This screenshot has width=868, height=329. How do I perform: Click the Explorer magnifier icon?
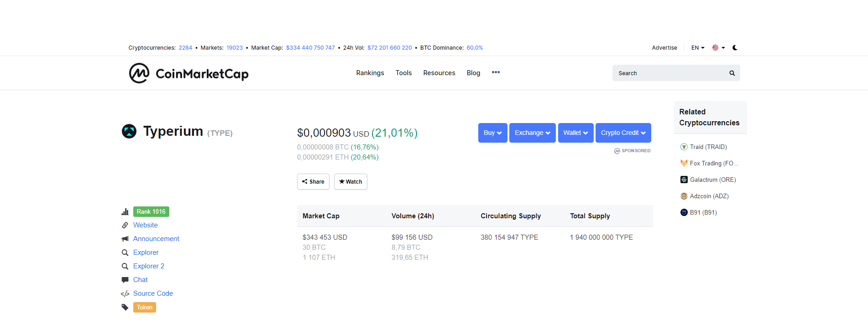[125, 252]
